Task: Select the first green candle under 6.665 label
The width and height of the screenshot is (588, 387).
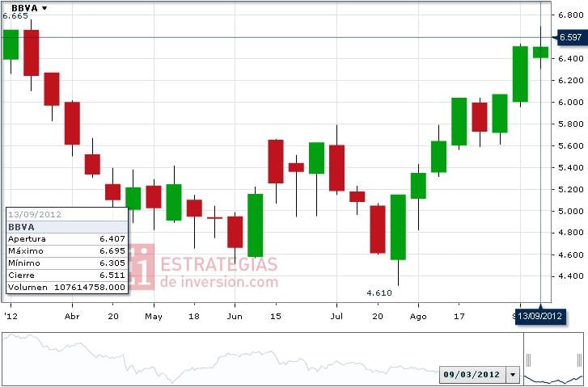Action: pyautogui.click(x=11, y=44)
